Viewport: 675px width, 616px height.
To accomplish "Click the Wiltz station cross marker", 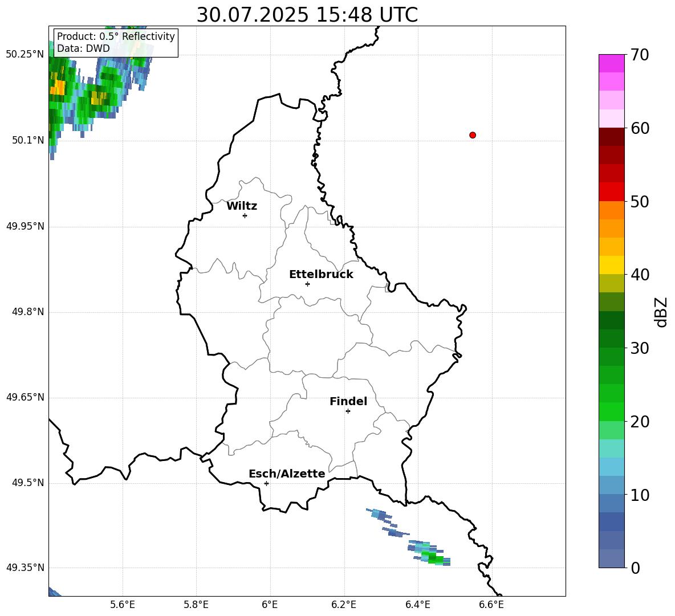I will click(245, 215).
